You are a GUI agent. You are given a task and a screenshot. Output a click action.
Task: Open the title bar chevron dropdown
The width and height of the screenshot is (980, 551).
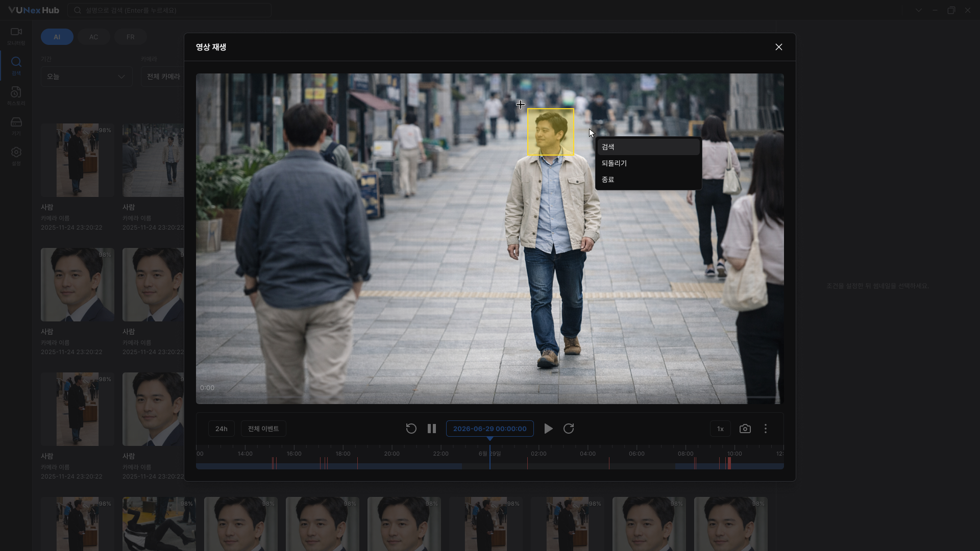[x=919, y=10]
